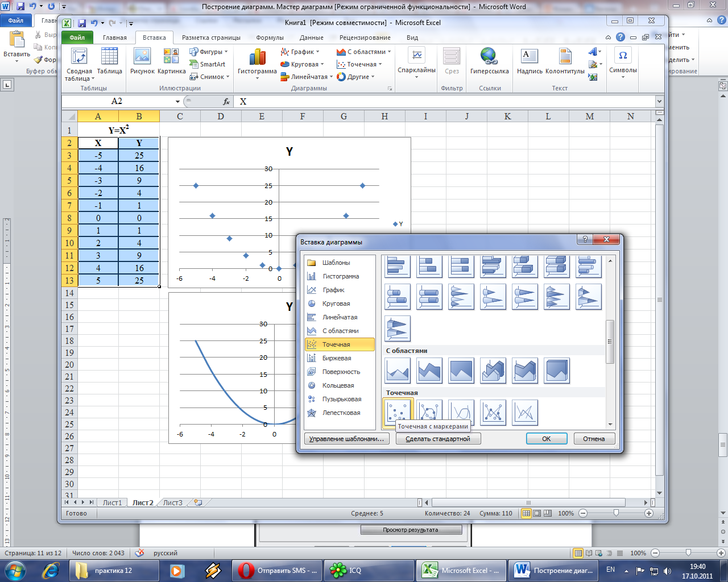Pick the Биржевая chart category
Screen dimensions: 728x582
coord(340,358)
